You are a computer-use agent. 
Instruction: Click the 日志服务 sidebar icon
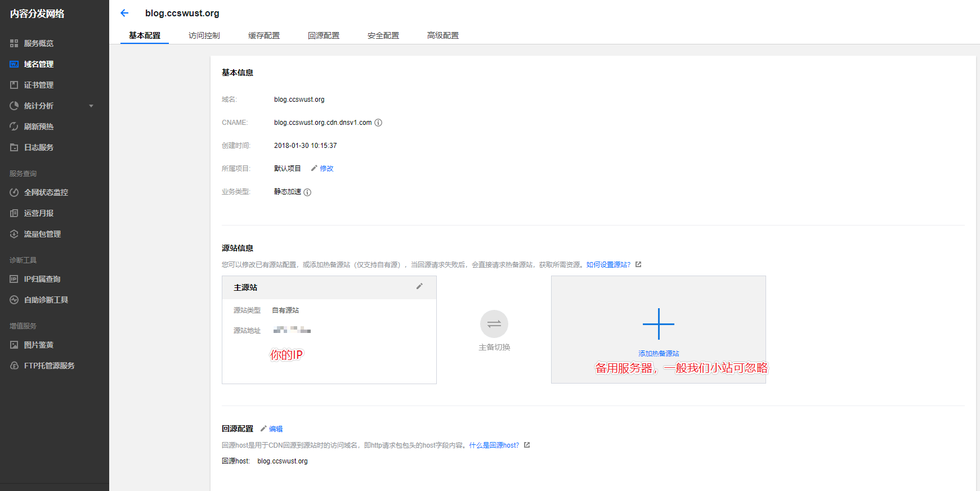tap(14, 147)
